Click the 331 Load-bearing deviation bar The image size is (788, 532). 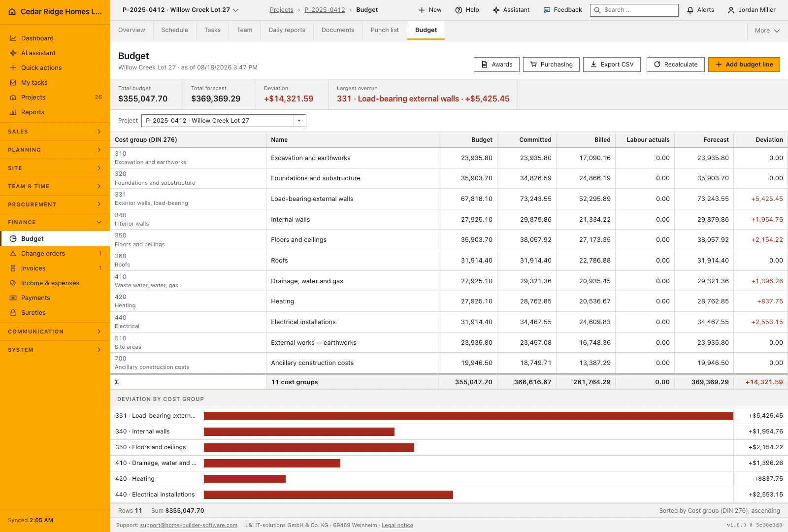click(468, 416)
